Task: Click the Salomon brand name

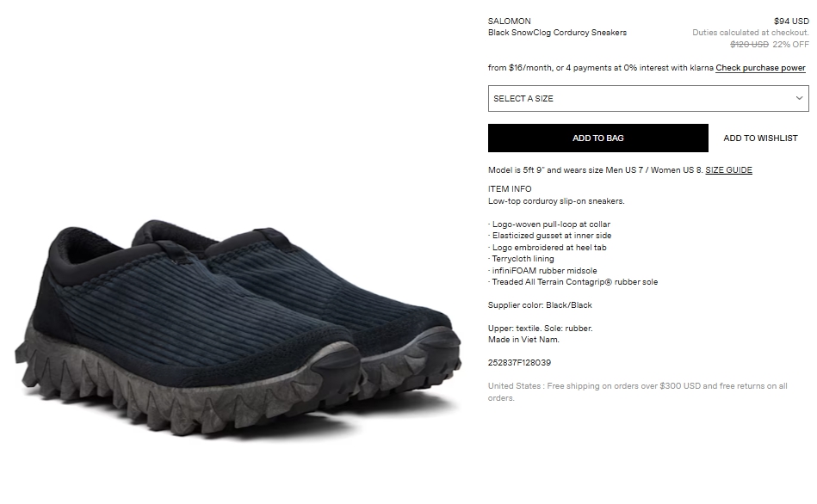Action: coord(509,22)
